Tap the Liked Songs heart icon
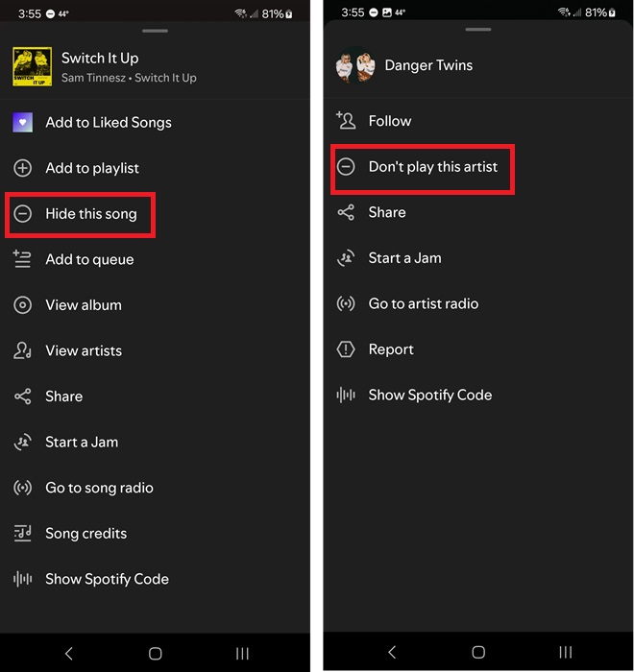The image size is (634, 672). pyautogui.click(x=22, y=122)
